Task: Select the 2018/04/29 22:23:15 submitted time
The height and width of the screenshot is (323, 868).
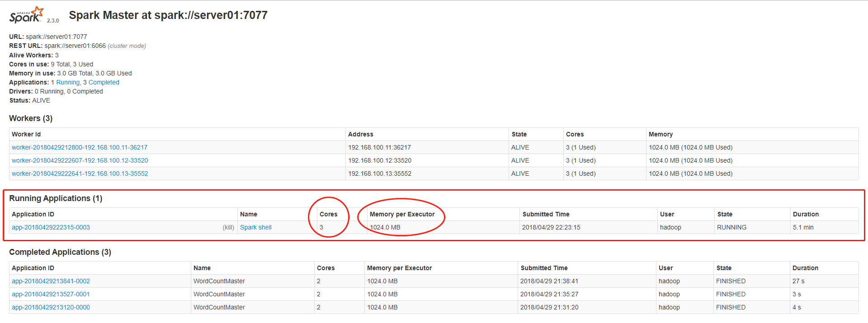Action: click(x=551, y=227)
